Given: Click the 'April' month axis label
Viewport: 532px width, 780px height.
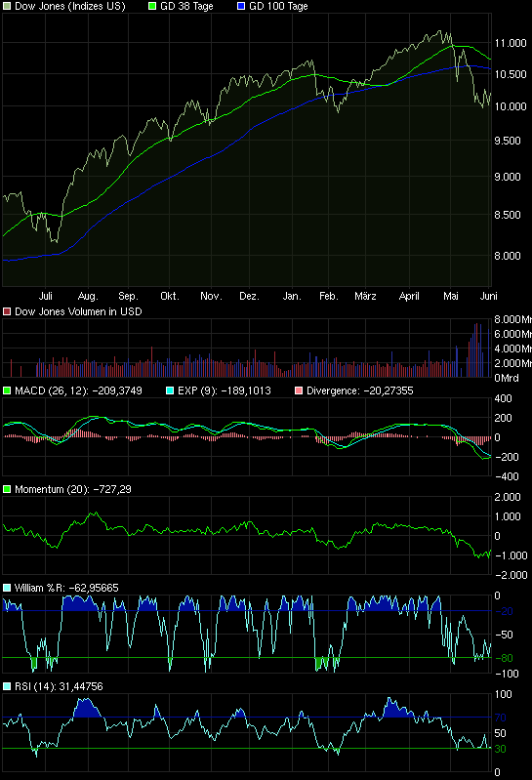Looking at the screenshot, I should click(x=409, y=296).
